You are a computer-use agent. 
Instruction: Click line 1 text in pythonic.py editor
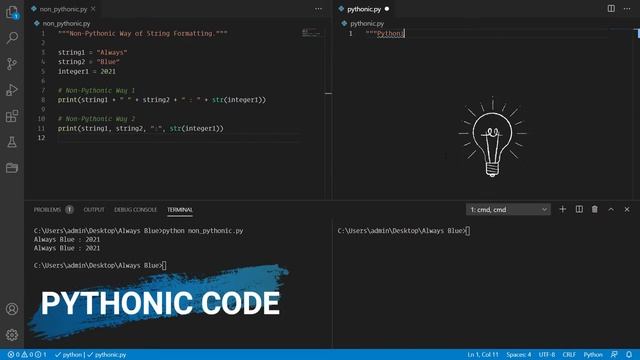(x=385, y=33)
